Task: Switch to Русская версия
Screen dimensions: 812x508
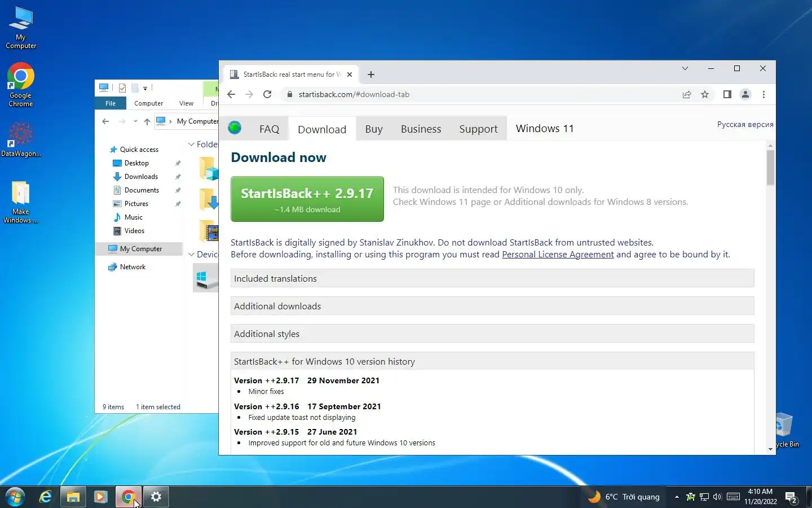Action: 745,124
